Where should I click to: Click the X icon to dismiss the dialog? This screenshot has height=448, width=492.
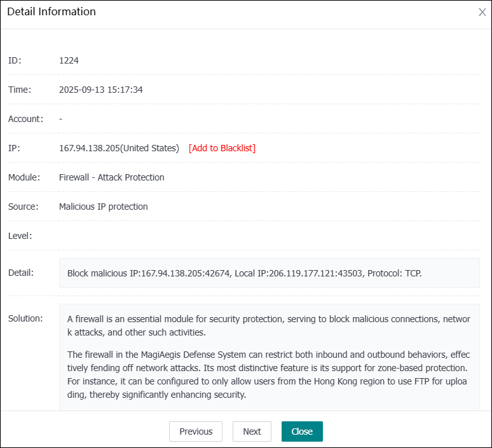(x=482, y=12)
